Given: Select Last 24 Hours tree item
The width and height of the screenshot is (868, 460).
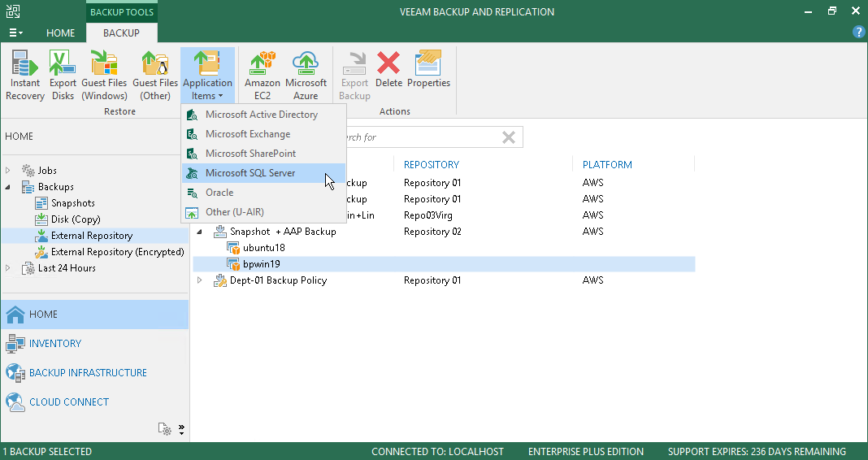Looking at the screenshot, I should 67,268.
